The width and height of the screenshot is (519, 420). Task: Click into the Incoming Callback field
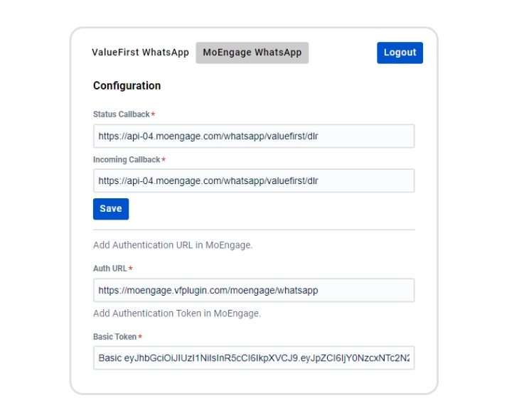coord(253,181)
